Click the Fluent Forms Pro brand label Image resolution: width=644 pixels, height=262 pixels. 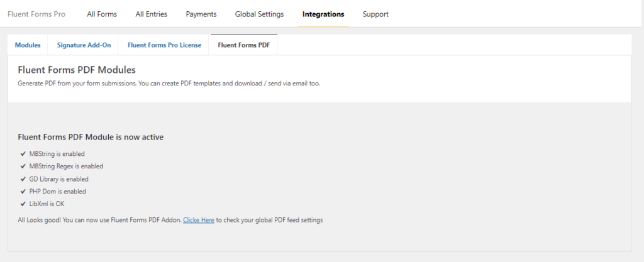[36, 14]
